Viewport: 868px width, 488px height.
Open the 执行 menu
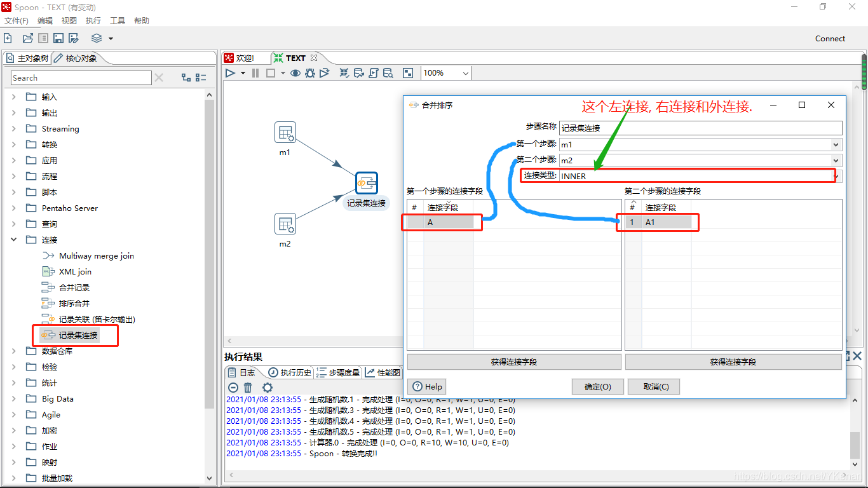click(x=93, y=21)
